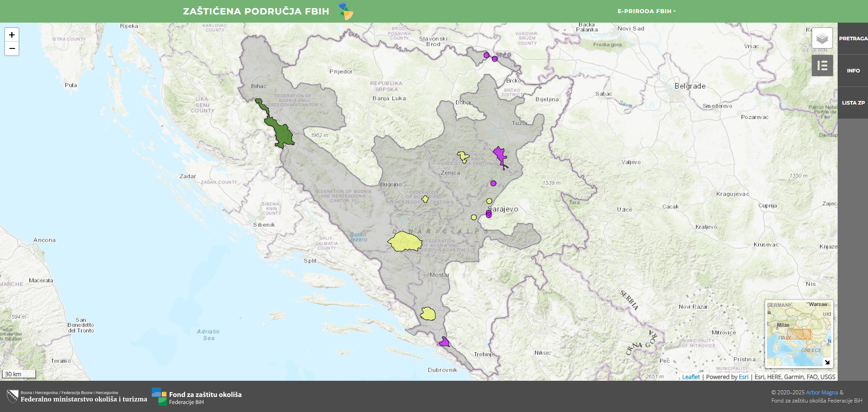This screenshot has height=412, width=868.
Task: Open the basemap layers switcher icon
Action: (x=822, y=38)
